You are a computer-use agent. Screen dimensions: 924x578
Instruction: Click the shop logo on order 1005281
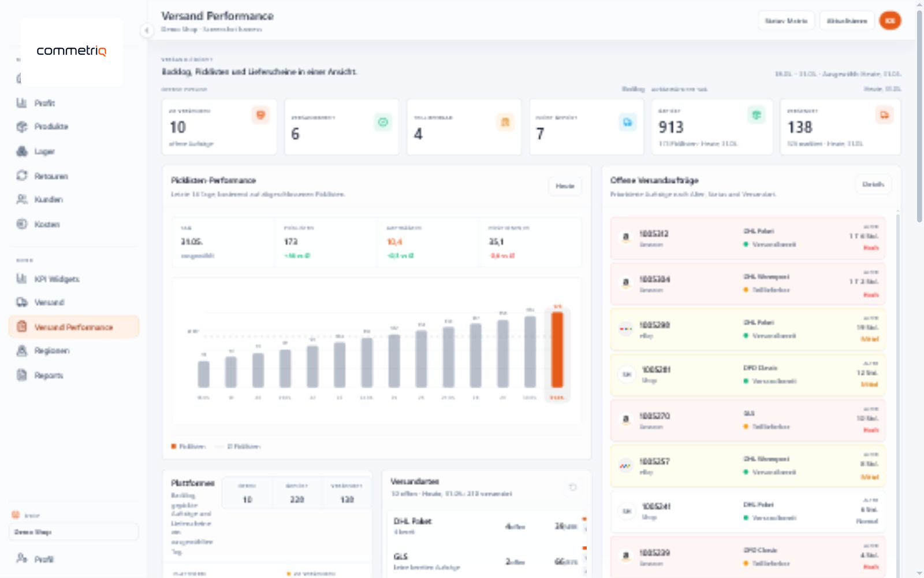627,374
